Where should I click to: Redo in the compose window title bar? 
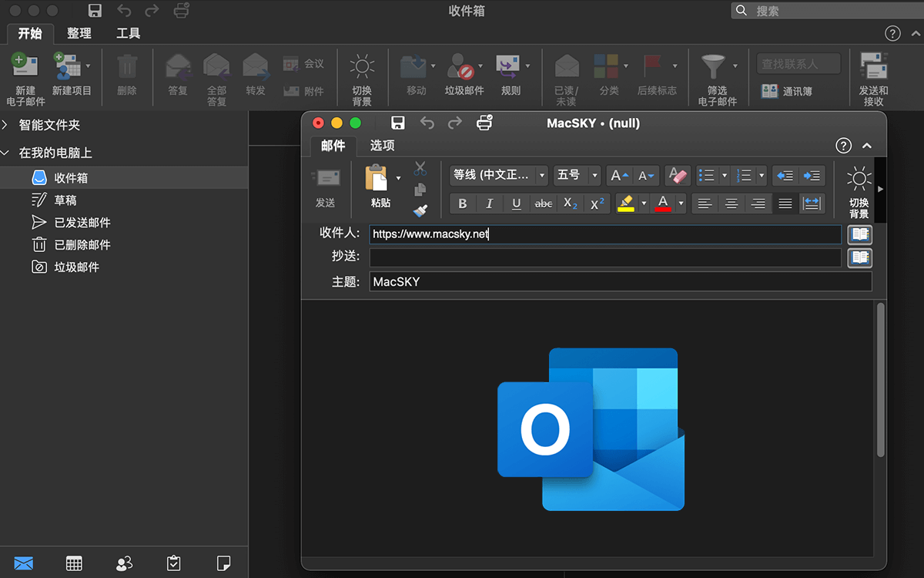455,123
